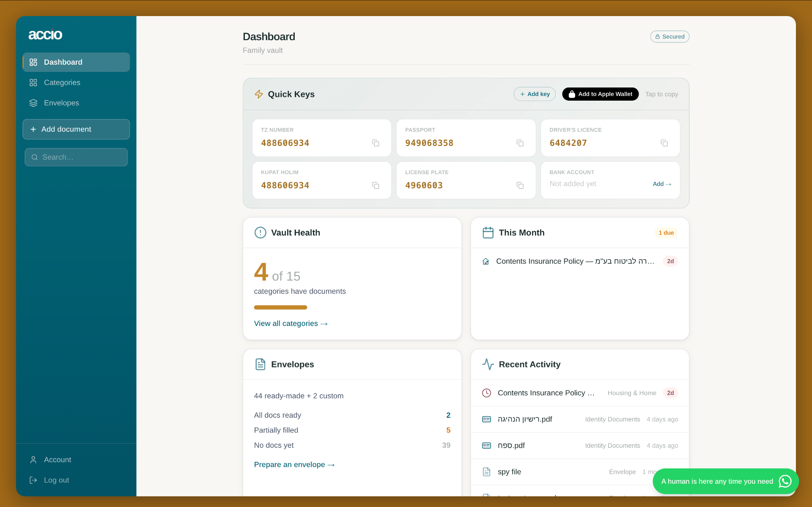Viewport: 812px width, 507px height.
Task: Click the Vault Health progress bar
Action: coord(280,307)
